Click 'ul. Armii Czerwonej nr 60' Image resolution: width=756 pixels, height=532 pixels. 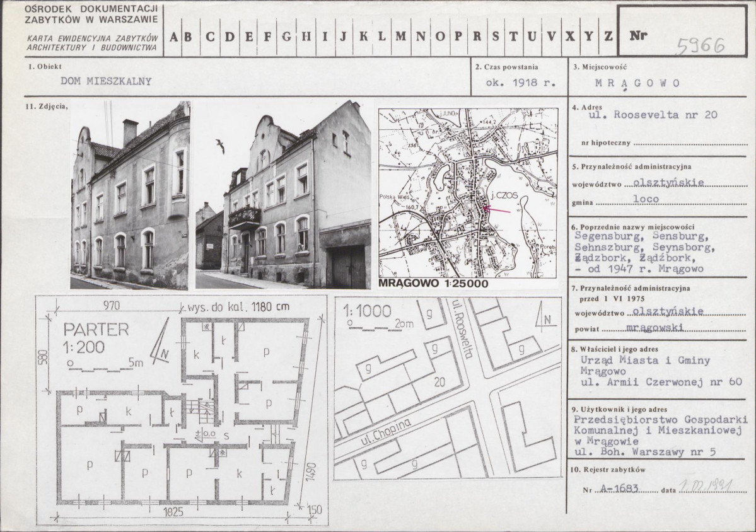coord(661,382)
